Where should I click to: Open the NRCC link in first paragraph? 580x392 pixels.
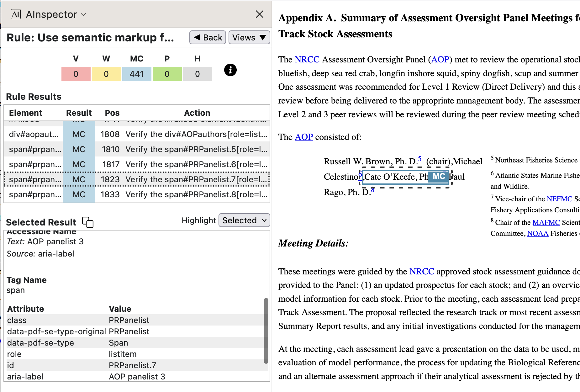[307, 60]
